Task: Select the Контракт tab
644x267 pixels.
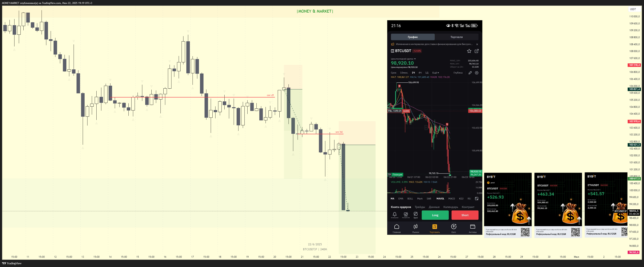Action: (468, 207)
